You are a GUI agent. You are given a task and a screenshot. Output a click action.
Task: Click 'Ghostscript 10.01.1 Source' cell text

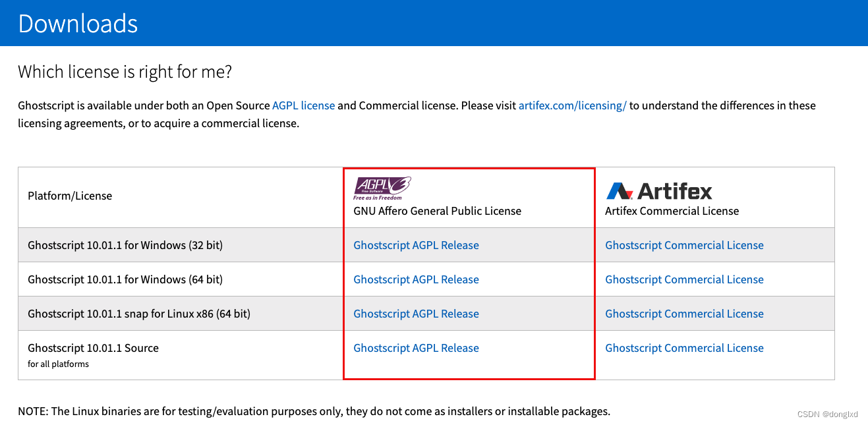(93, 348)
